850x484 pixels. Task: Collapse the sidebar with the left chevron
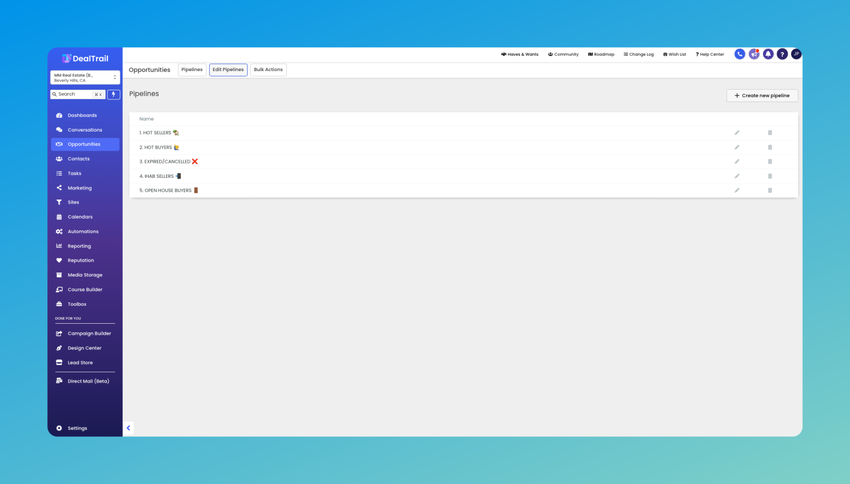(x=128, y=428)
